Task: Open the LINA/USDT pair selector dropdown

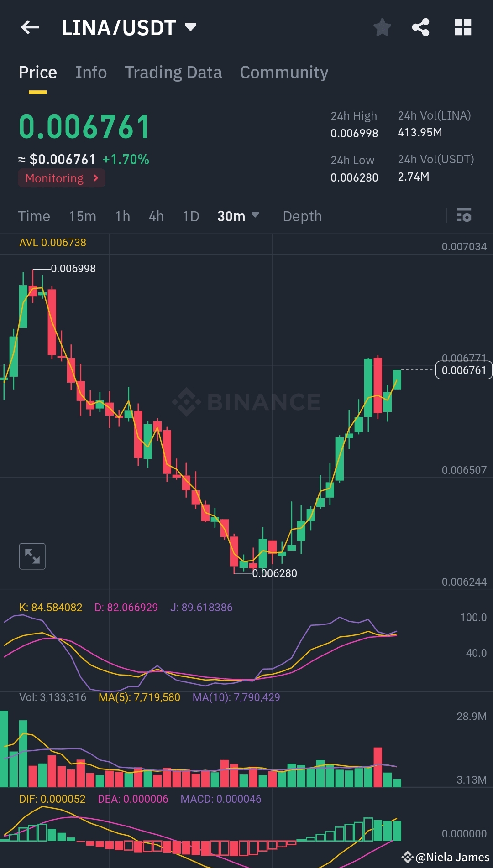Action: pyautogui.click(x=129, y=28)
